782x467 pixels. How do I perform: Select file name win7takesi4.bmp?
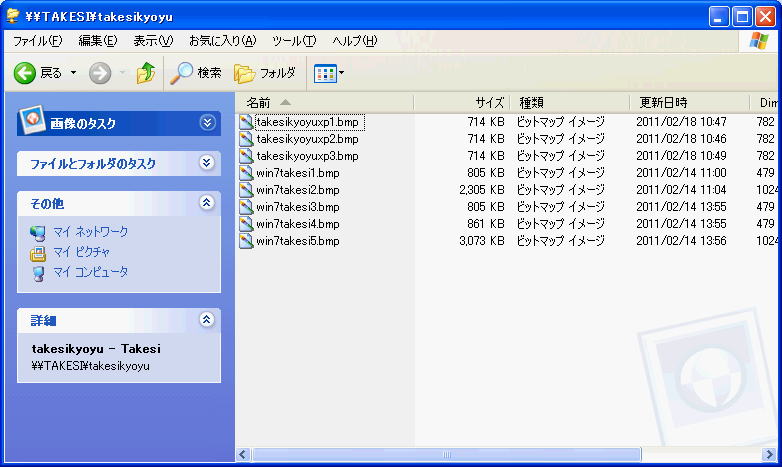[x=298, y=224]
